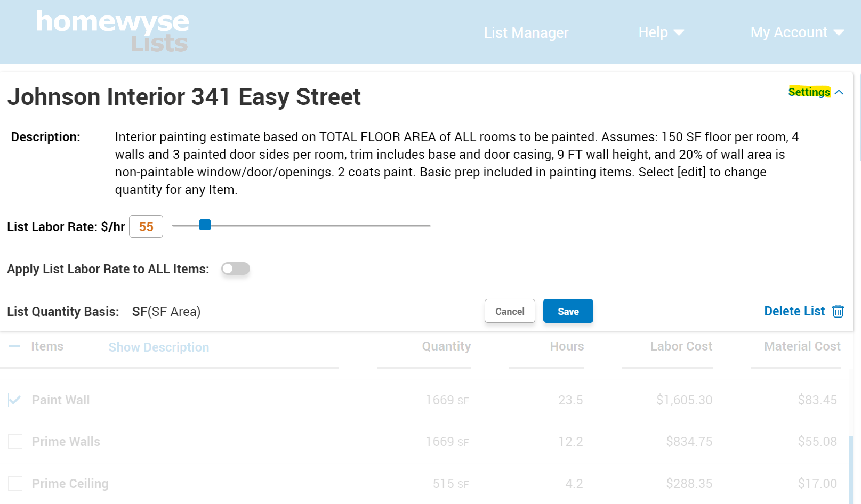Image resolution: width=861 pixels, height=504 pixels.
Task: Click the Show Description link
Action: [158, 347]
